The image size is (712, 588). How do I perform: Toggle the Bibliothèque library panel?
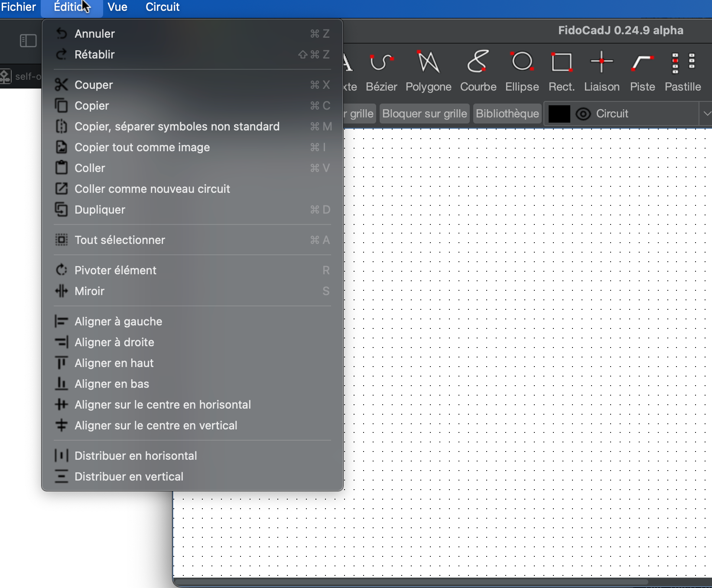tap(507, 114)
